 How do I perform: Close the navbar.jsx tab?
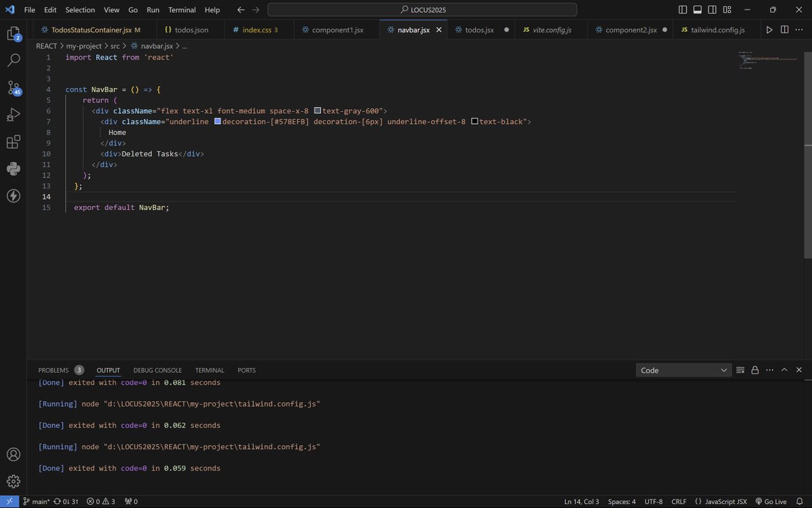[x=438, y=30]
